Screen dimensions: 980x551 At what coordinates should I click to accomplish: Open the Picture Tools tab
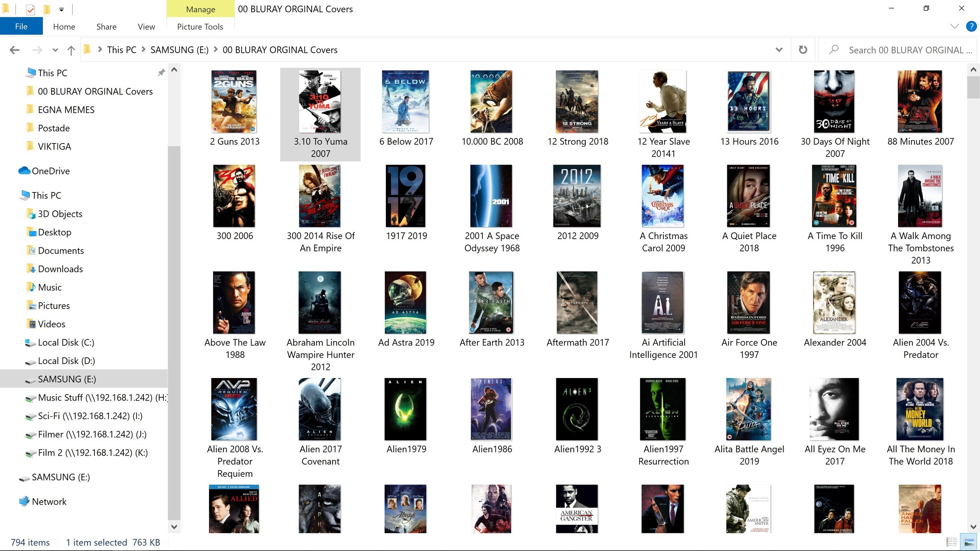[x=200, y=26]
